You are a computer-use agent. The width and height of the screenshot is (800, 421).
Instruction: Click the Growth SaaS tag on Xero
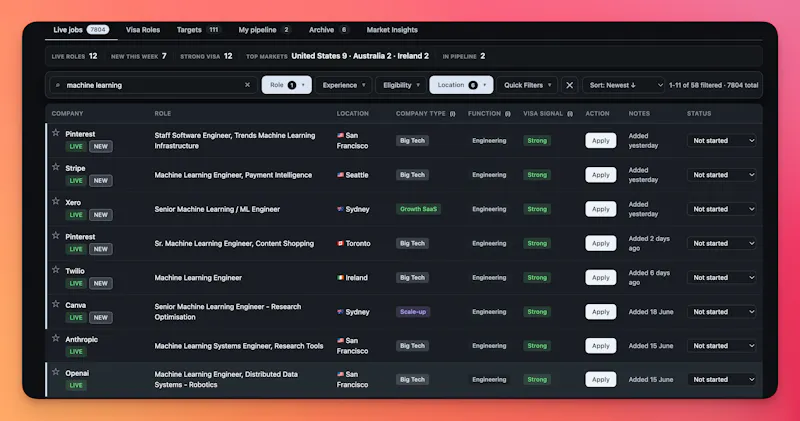(x=418, y=209)
